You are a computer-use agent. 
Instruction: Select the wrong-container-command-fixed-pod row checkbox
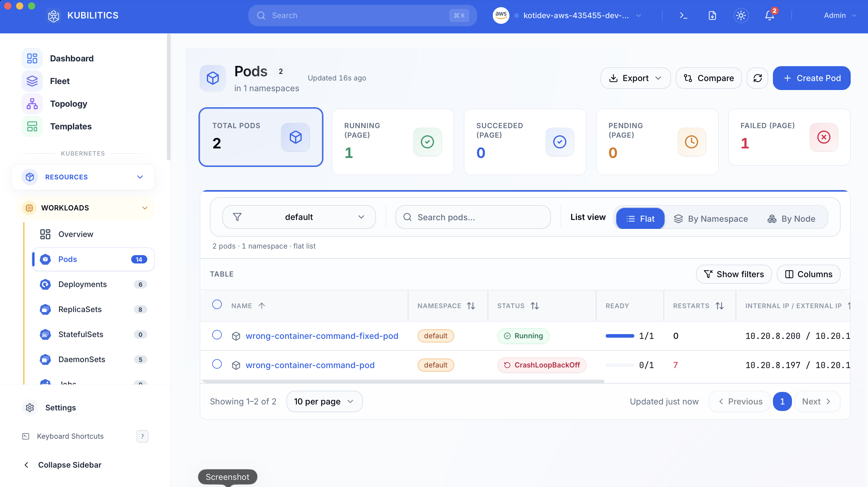pos(217,335)
